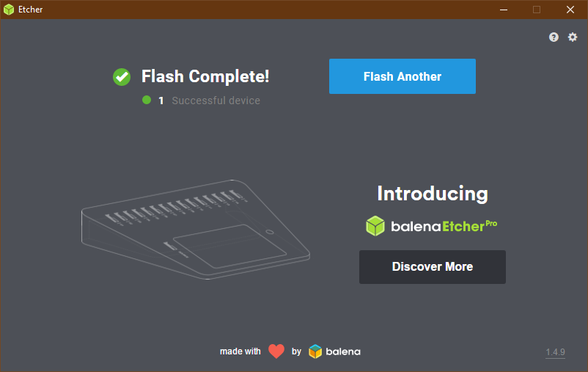Click the green Flash Complete checkmark icon
Viewport: 588px width, 372px height.
coord(122,77)
